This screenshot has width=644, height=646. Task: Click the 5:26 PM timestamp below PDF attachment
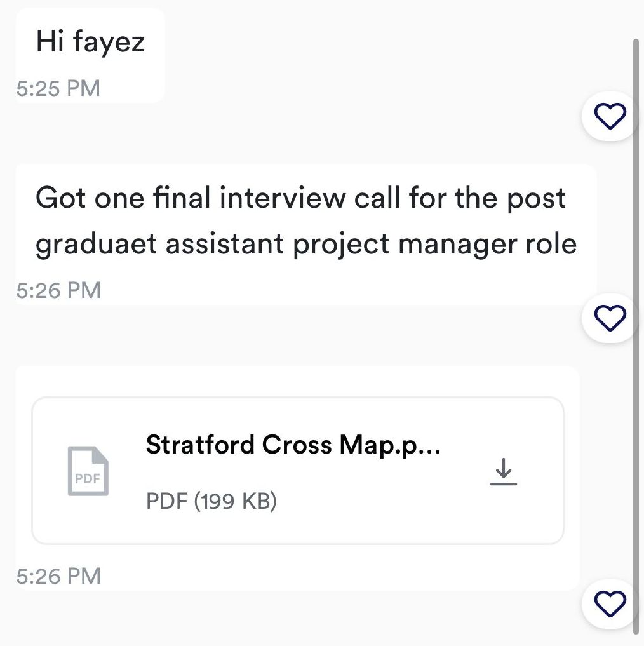coord(58,576)
